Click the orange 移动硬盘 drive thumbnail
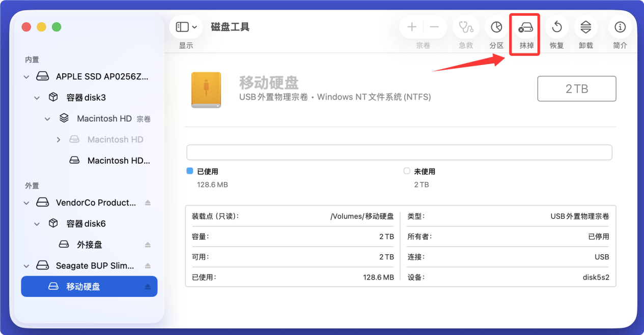This screenshot has height=335, width=644. click(206, 90)
